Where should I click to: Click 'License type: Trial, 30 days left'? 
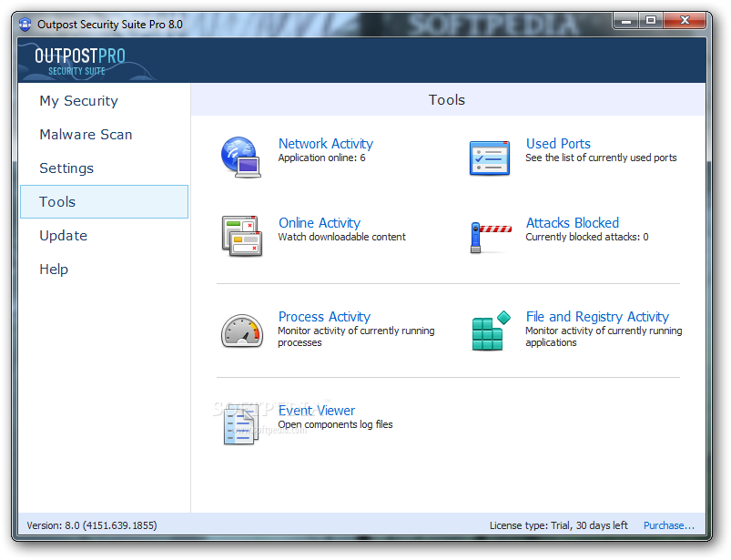tap(559, 525)
